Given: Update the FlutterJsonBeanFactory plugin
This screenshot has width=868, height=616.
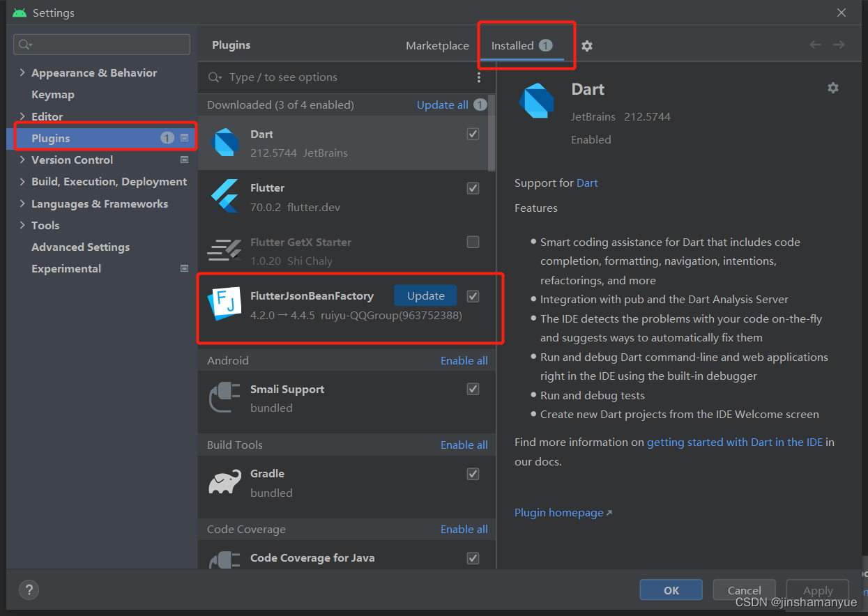Looking at the screenshot, I should click(x=425, y=295).
